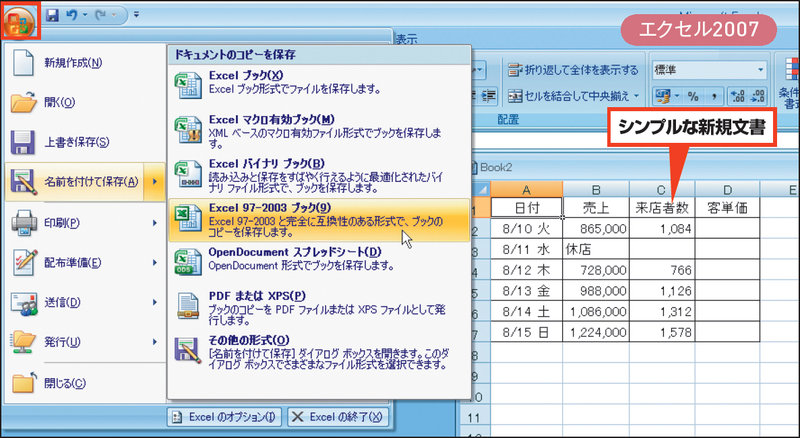Select cell containing 客単価
The height and width of the screenshot is (438, 800).
(727, 208)
